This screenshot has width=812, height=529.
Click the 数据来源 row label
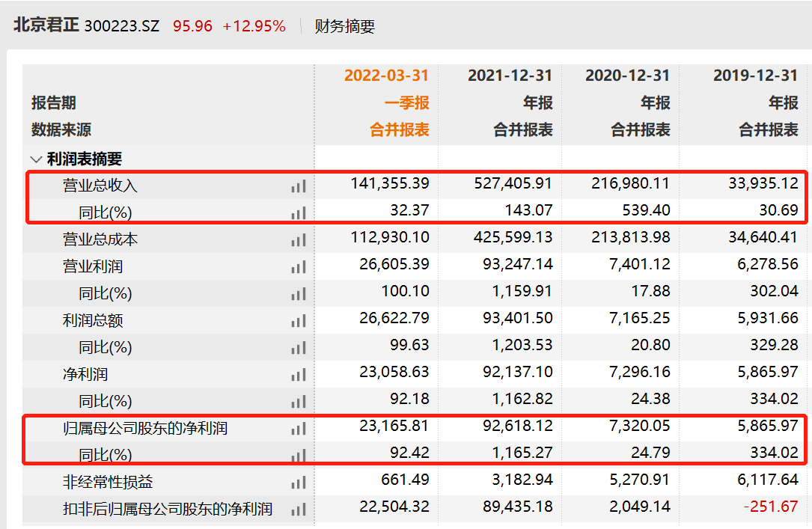point(61,129)
